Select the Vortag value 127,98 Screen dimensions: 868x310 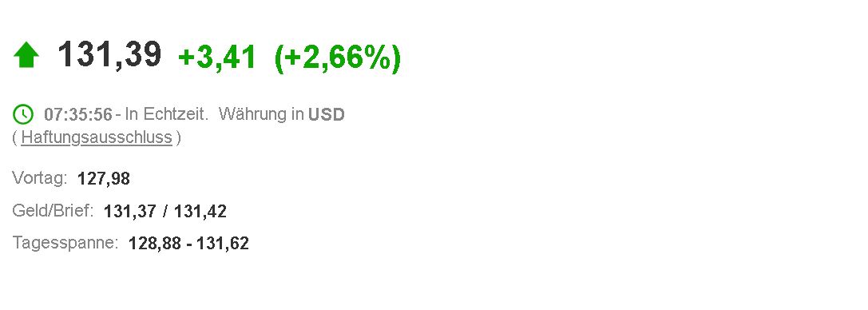104,179
